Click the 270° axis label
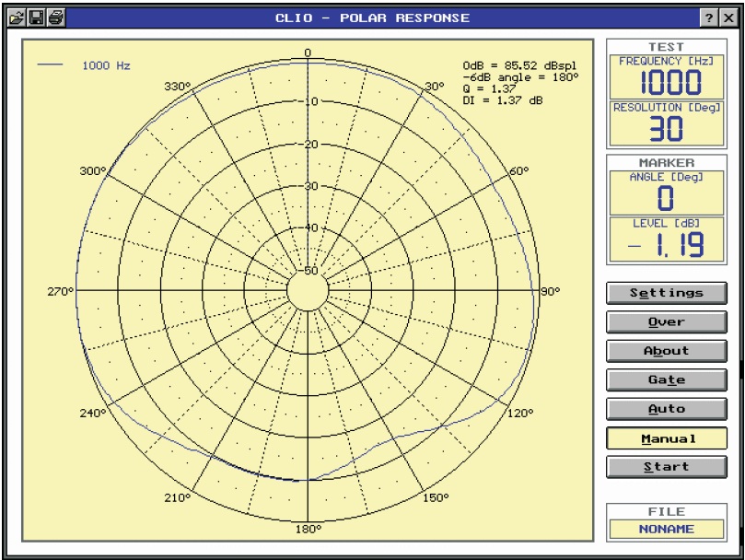 point(61,291)
